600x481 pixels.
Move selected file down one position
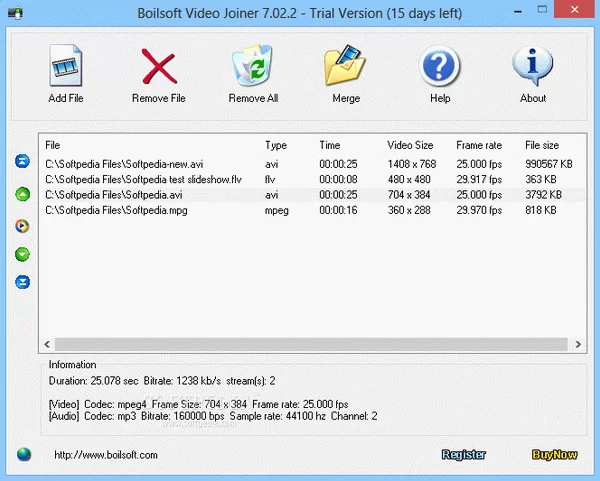23,254
